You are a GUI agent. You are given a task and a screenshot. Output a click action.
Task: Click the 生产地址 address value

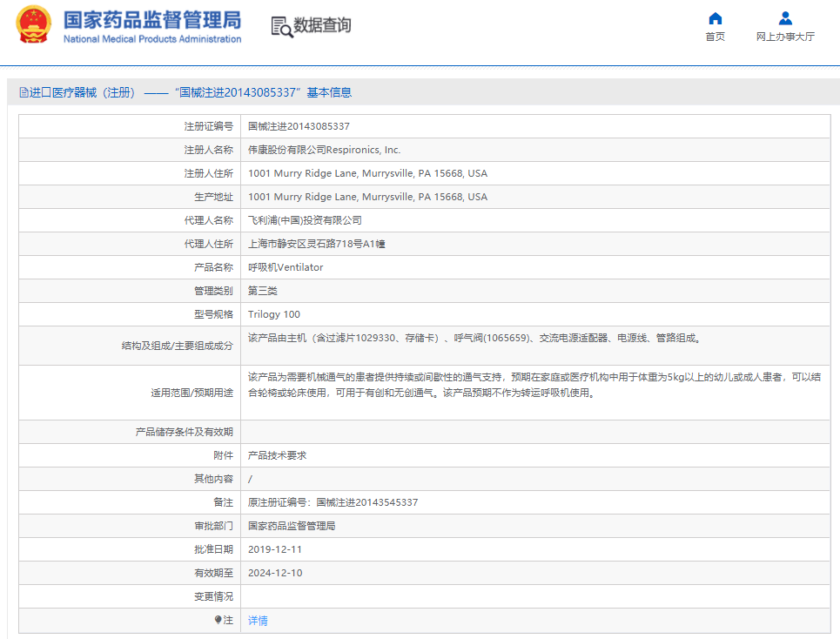point(367,197)
